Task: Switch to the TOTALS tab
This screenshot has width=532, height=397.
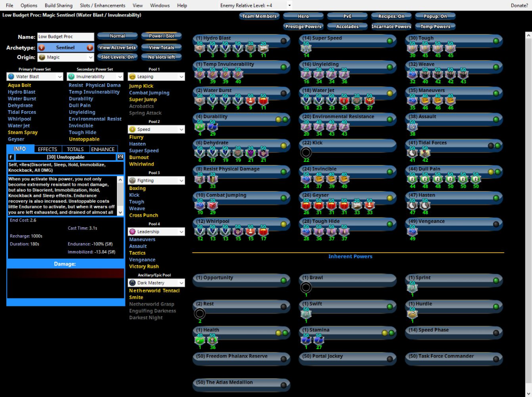Action: point(76,149)
